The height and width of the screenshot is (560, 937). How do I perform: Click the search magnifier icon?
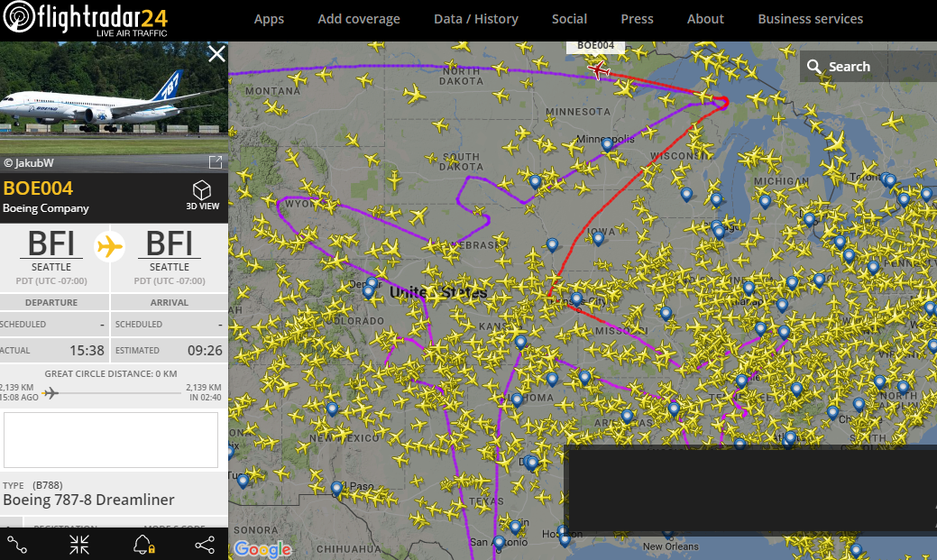(x=813, y=67)
